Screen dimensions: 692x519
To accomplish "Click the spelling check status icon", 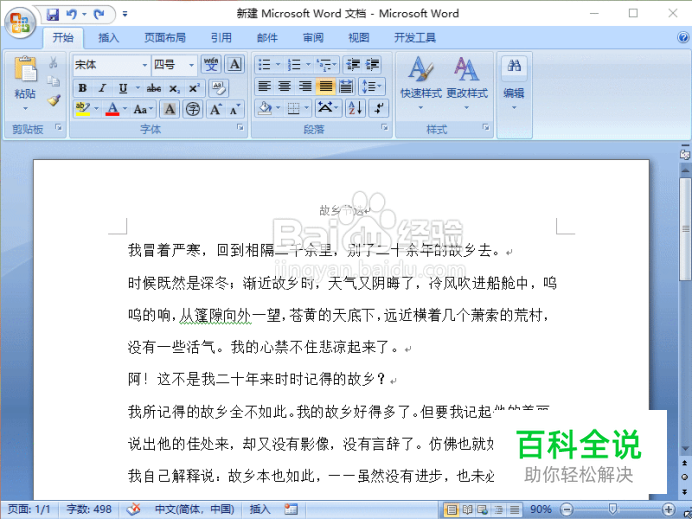I will pos(133,509).
